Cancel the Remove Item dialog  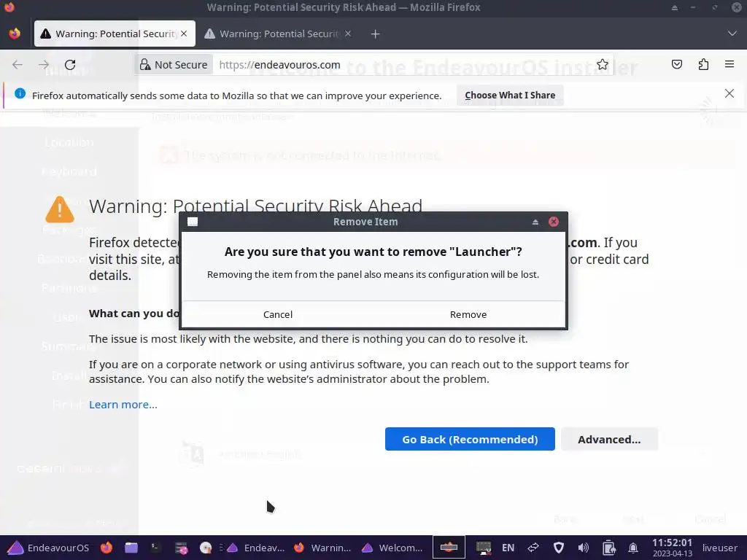click(x=278, y=314)
